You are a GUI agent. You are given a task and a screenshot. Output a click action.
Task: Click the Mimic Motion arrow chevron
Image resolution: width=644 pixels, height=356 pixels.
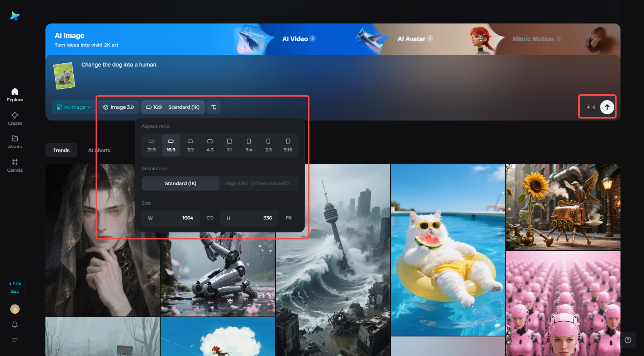click(x=559, y=38)
